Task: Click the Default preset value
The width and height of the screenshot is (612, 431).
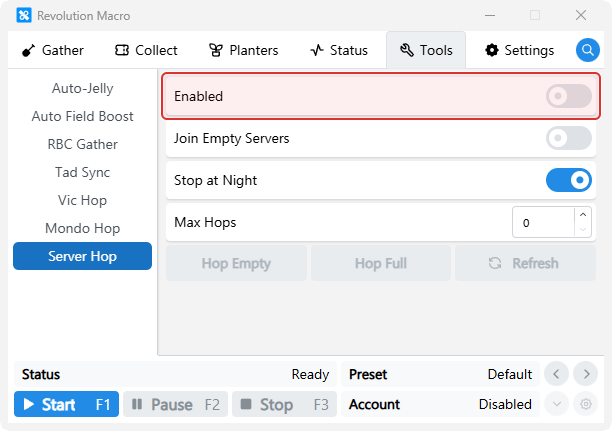Action: [510, 374]
